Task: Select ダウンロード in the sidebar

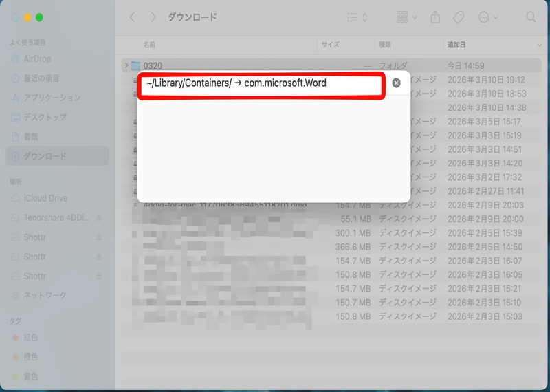Action: [x=58, y=156]
